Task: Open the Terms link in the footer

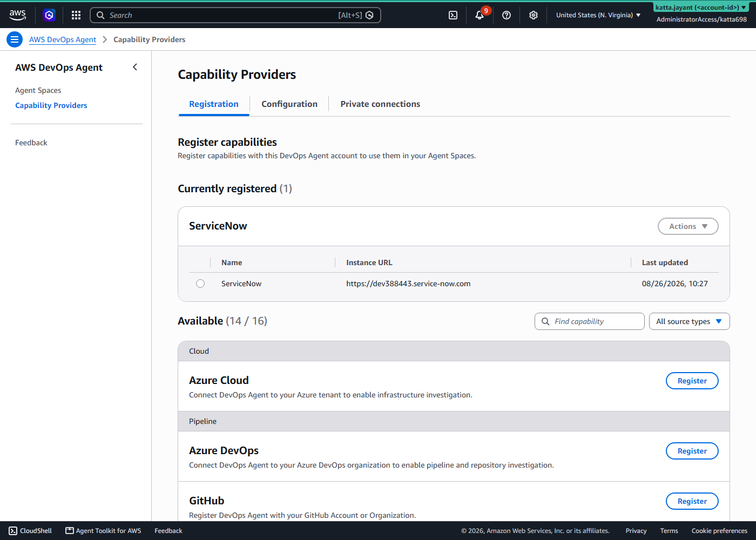Action: click(x=669, y=531)
